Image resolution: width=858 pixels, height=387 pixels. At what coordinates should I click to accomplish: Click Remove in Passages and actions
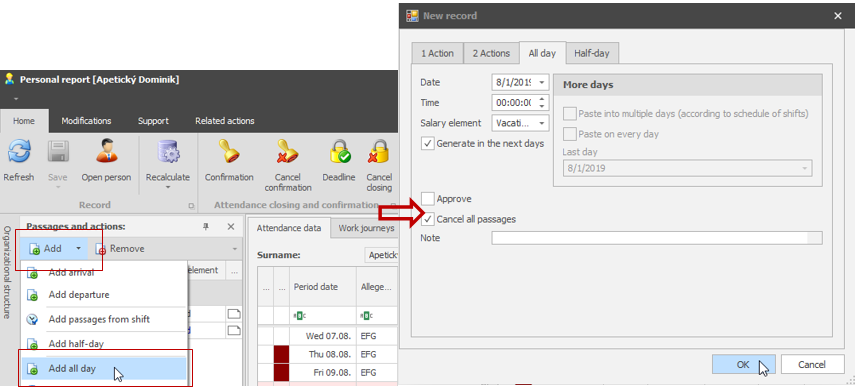point(120,249)
